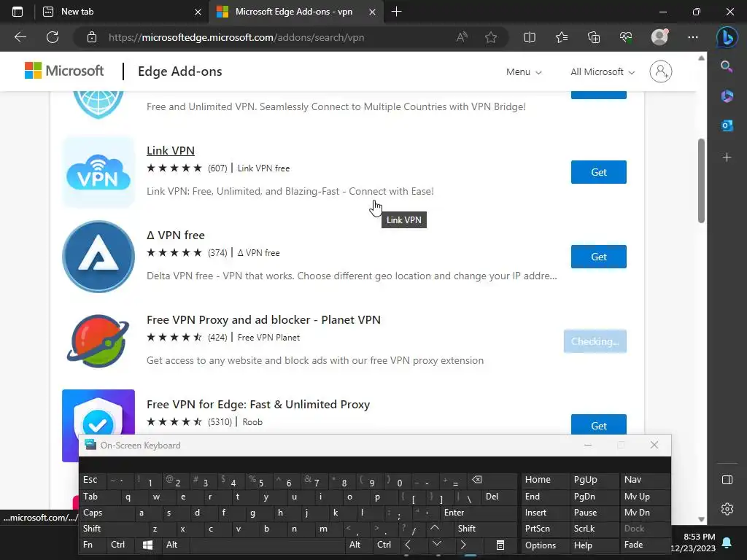Click the page vertical scrollbar thumb

701,181
